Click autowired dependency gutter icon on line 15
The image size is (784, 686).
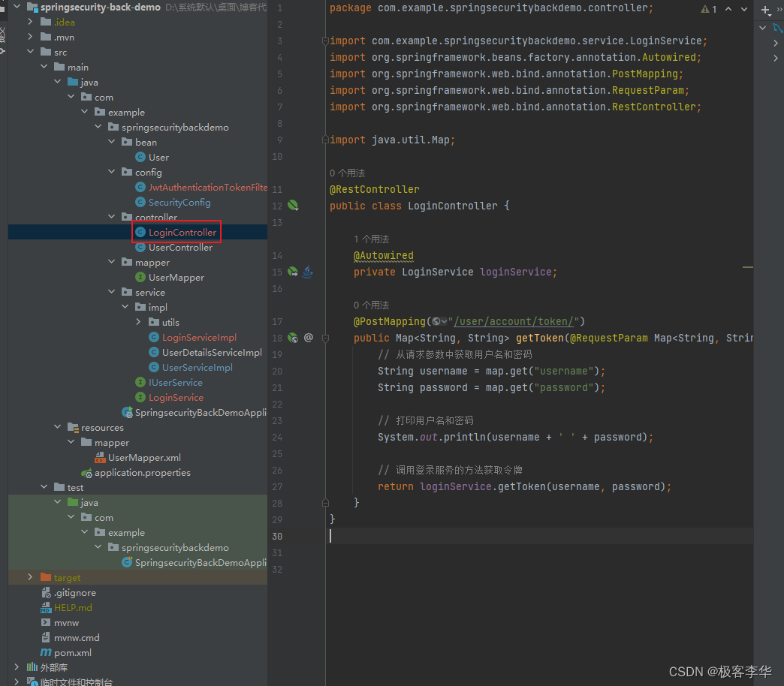click(293, 272)
